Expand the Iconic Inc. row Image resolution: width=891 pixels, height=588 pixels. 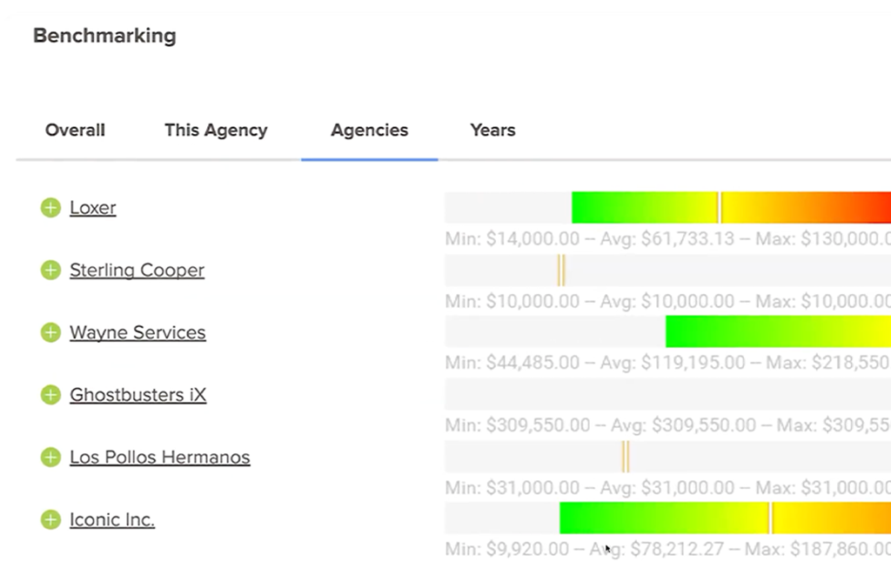[x=50, y=520]
